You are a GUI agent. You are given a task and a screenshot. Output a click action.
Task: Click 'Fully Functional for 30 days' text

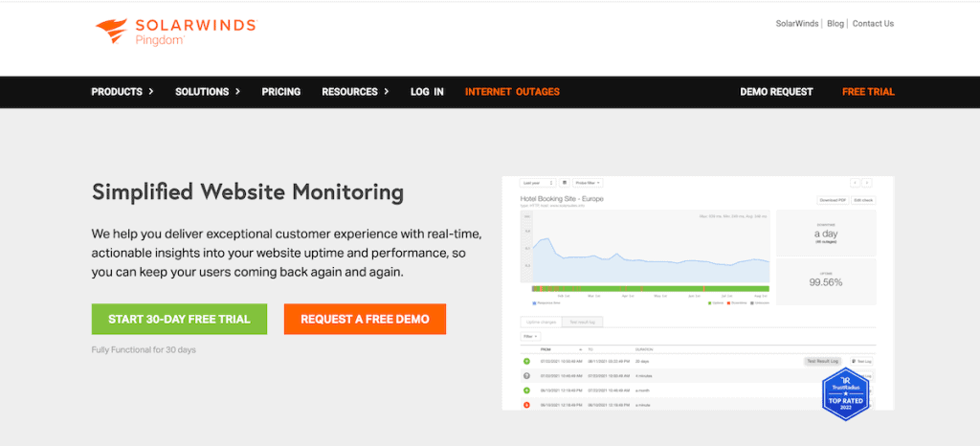point(144,349)
